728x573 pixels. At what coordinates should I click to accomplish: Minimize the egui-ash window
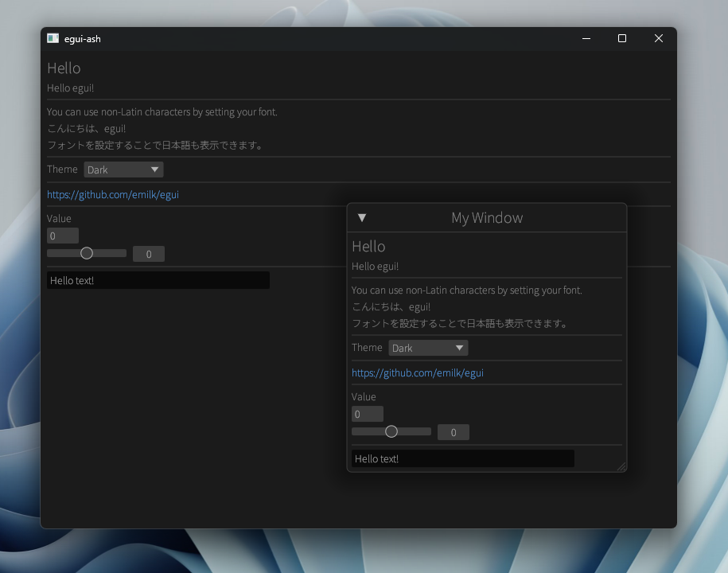tap(586, 38)
